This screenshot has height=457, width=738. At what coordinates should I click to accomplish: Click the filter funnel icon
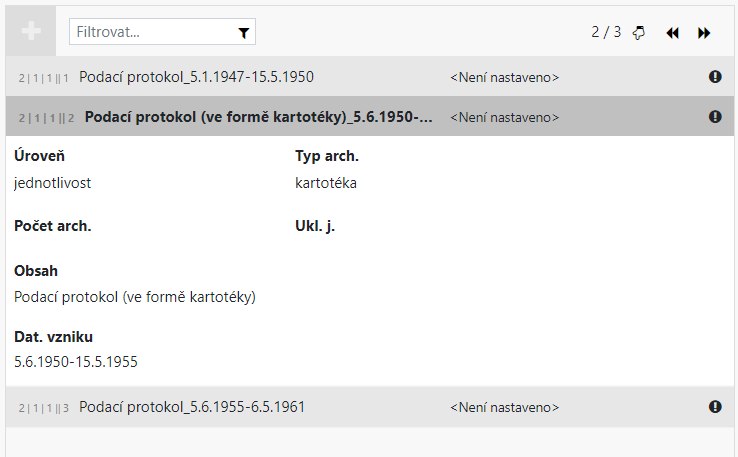[244, 33]
